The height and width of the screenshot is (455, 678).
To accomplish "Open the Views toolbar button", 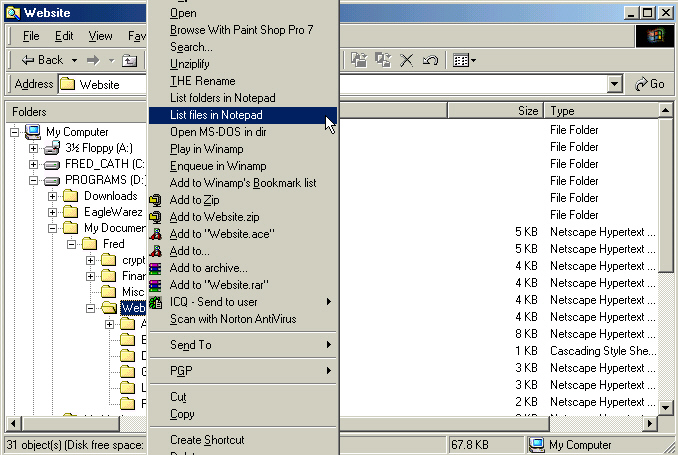I will tap(464, 60).
